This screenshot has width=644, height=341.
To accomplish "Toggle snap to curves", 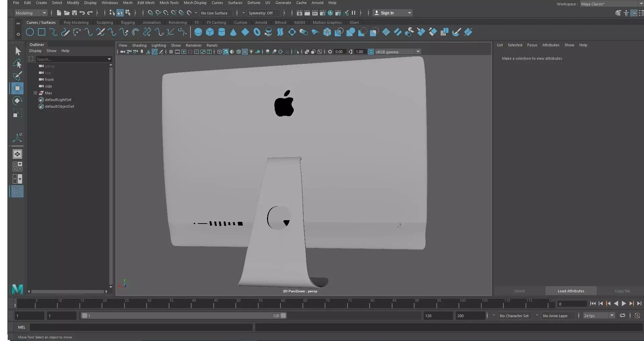I will click(x=158, y=13).
